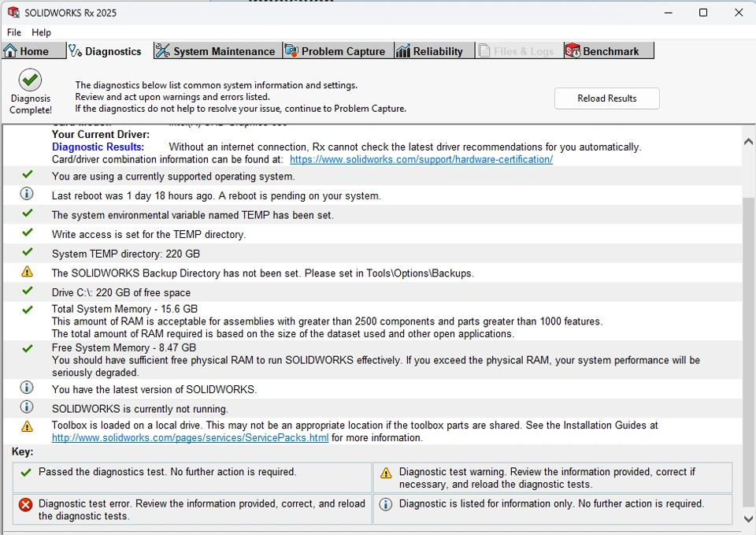This screenshot has width=756, height=535.
Task: Click the Toolbox local drive warning icon
Action: tap(28, 426)
